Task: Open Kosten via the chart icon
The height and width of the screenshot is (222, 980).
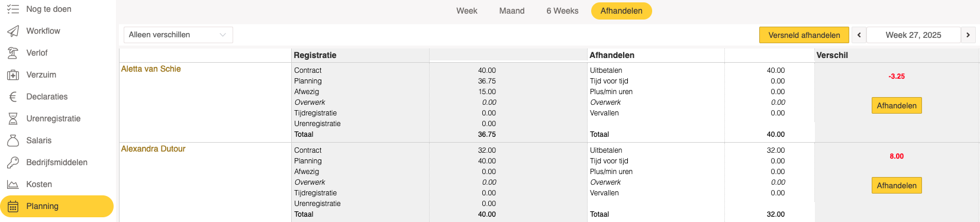Action: pos(12,184)
